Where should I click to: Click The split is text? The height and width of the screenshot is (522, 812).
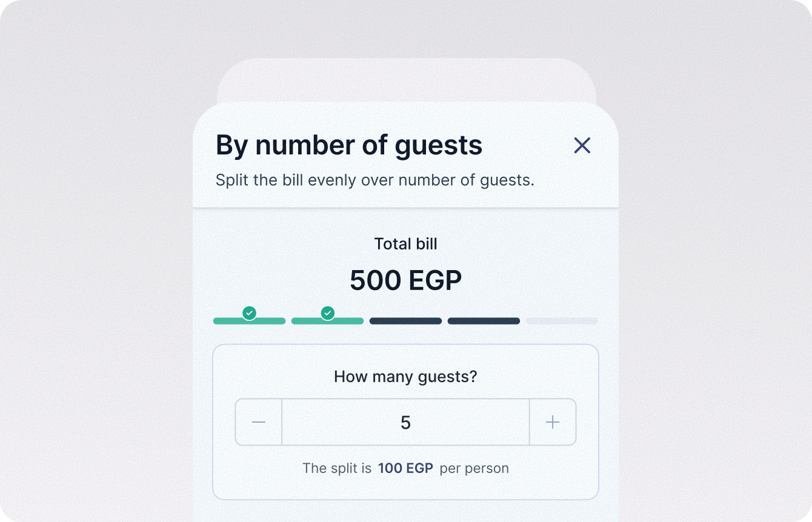(337, 468)
